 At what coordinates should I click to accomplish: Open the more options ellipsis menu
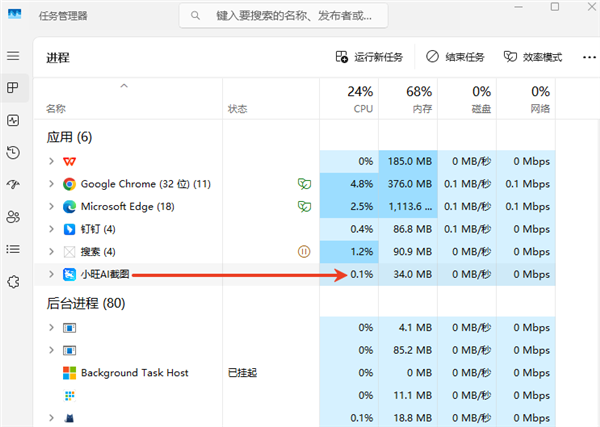pos(587,57)
